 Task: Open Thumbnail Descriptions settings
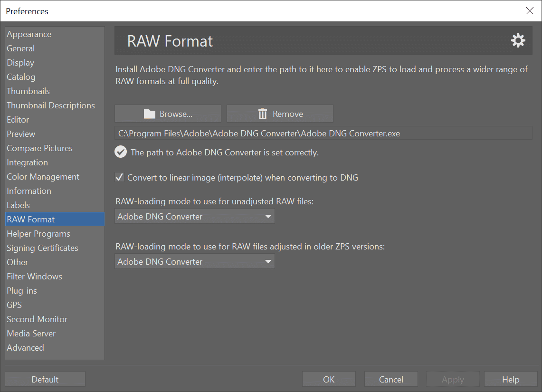tap(55, 105)
